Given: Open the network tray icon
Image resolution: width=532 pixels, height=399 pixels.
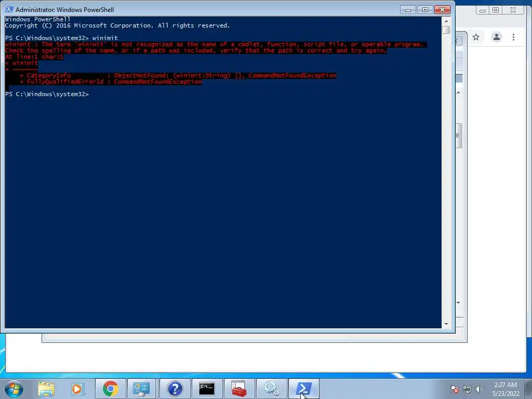Looking at the screenshot, I should [467, 389].
